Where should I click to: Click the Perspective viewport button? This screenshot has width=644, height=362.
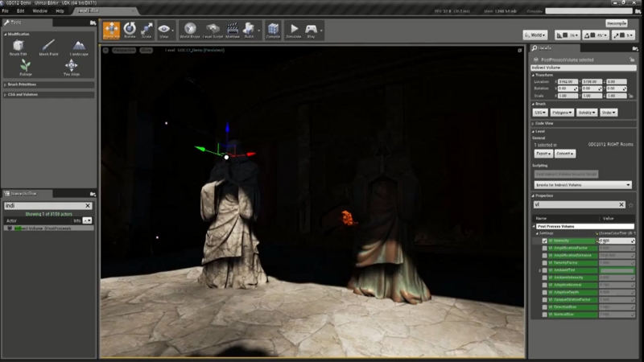coord(124,50)
